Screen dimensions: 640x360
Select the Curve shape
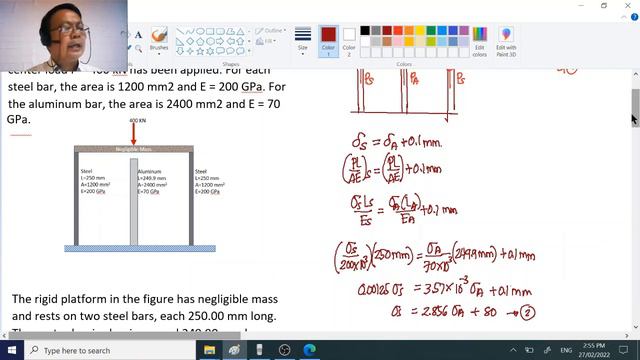[190, 31]
